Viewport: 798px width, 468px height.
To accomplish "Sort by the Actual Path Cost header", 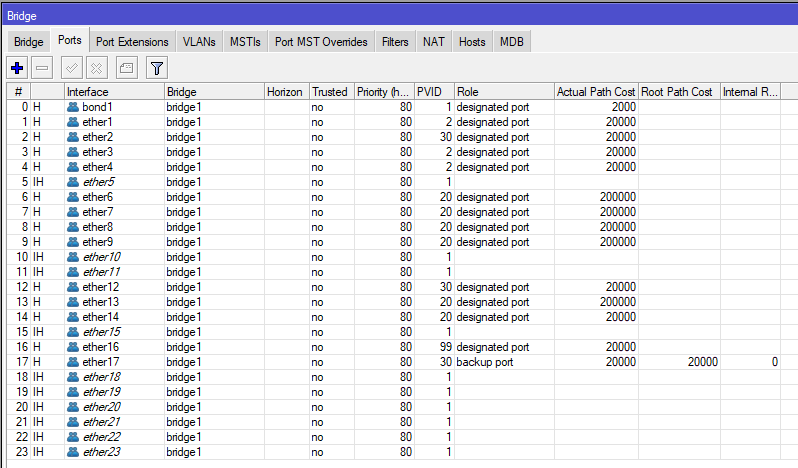I will [596, 92].
